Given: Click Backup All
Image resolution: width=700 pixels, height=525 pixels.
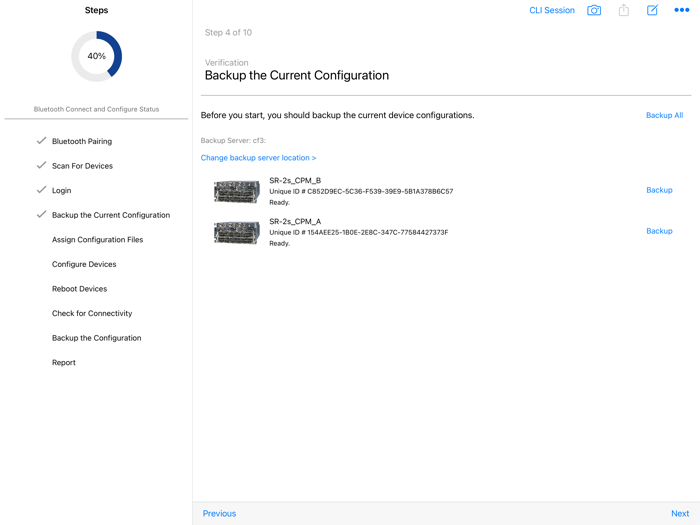Looking at the screenshot, I should coord(664,115).
